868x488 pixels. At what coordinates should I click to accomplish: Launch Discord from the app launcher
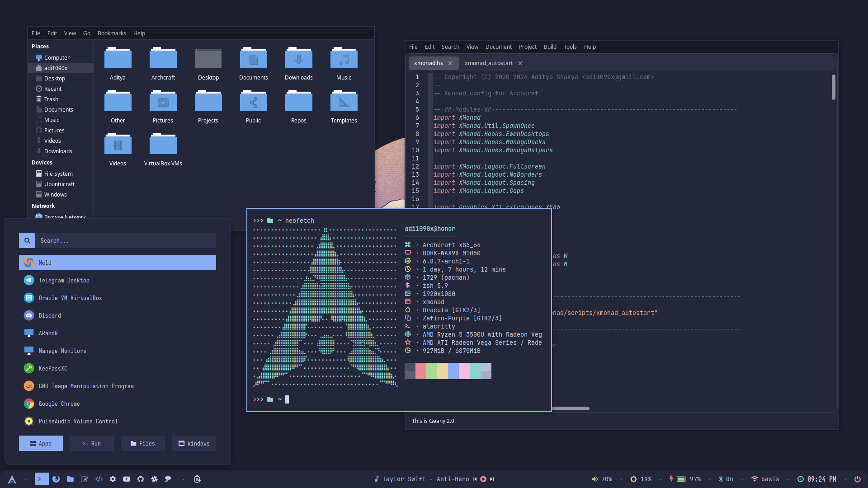(50, 315)
